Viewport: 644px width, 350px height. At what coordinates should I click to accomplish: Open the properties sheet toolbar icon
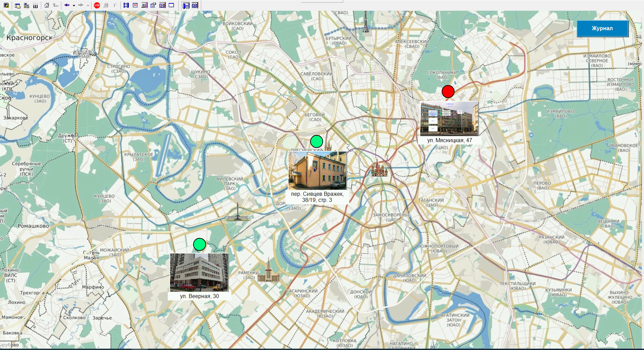pyautogui.click(x=153, y=5)
